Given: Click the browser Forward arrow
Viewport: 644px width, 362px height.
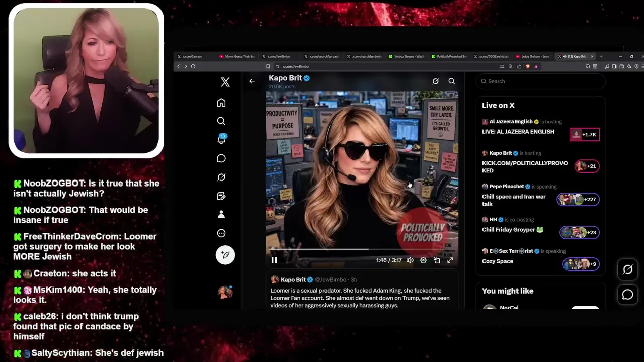Looking at the screenshot, I should point(185,66).
